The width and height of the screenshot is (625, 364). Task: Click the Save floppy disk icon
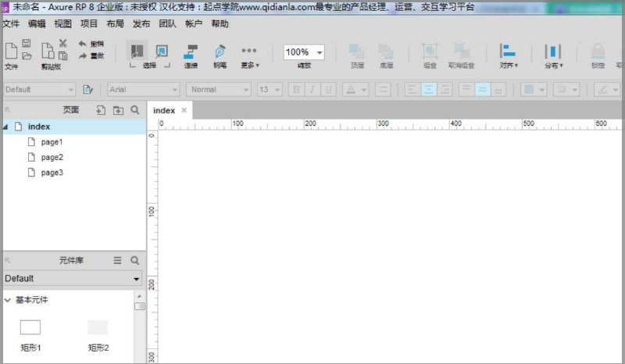pos(27,43)
